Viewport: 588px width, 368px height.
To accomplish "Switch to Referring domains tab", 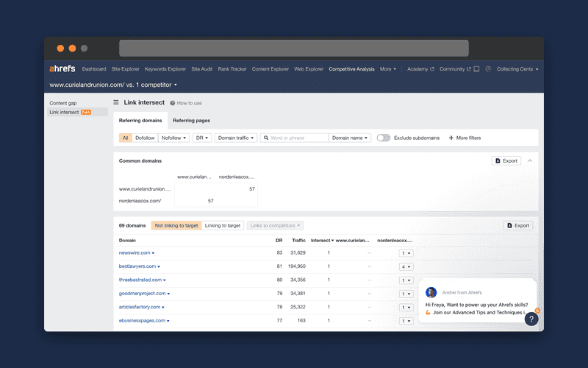I will (140, 121).
